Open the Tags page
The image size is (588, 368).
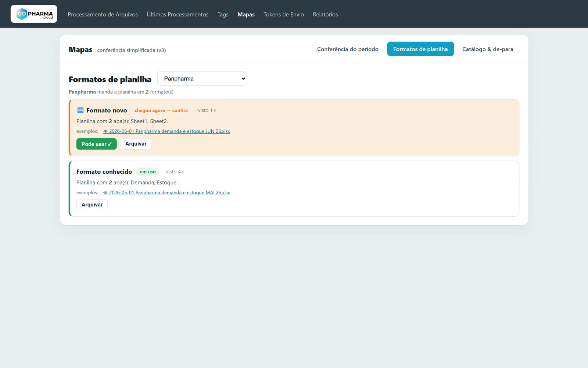(223, 14)
